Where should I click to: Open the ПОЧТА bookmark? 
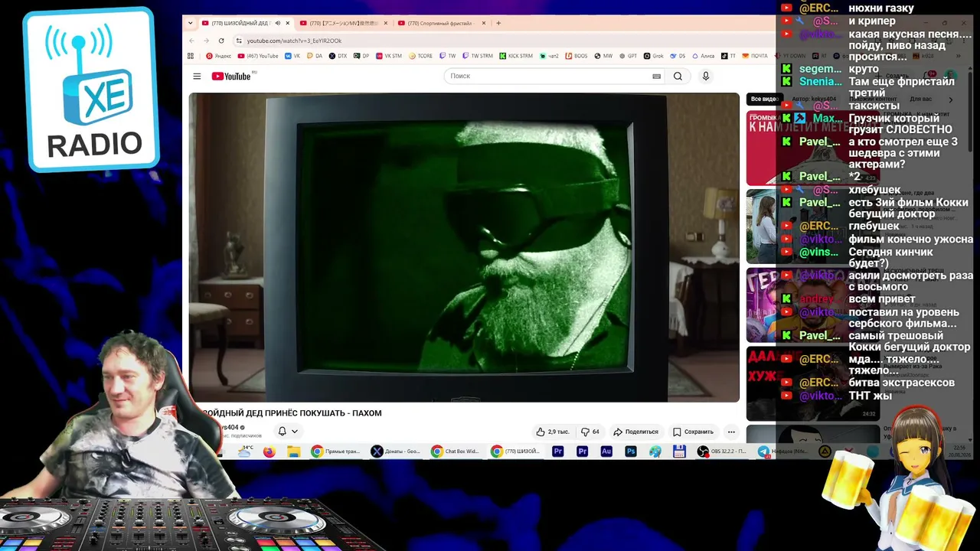[755, 56]
